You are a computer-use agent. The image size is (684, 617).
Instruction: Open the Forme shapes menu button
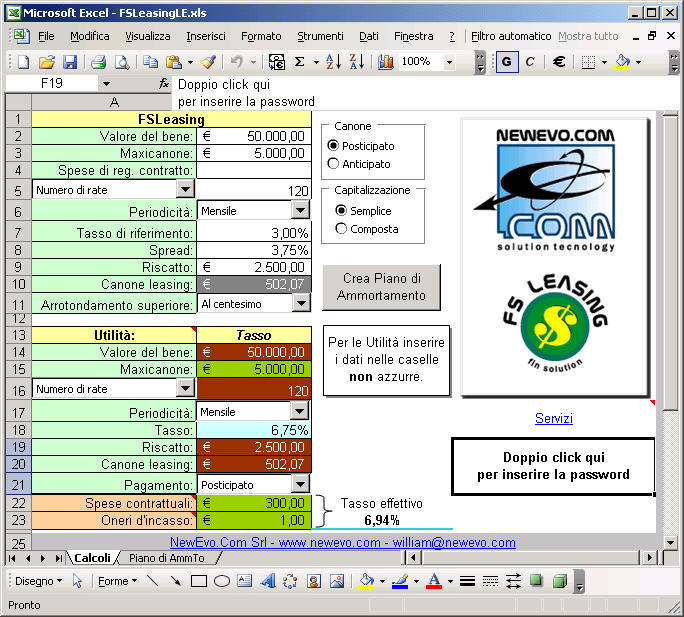(117, 581)
